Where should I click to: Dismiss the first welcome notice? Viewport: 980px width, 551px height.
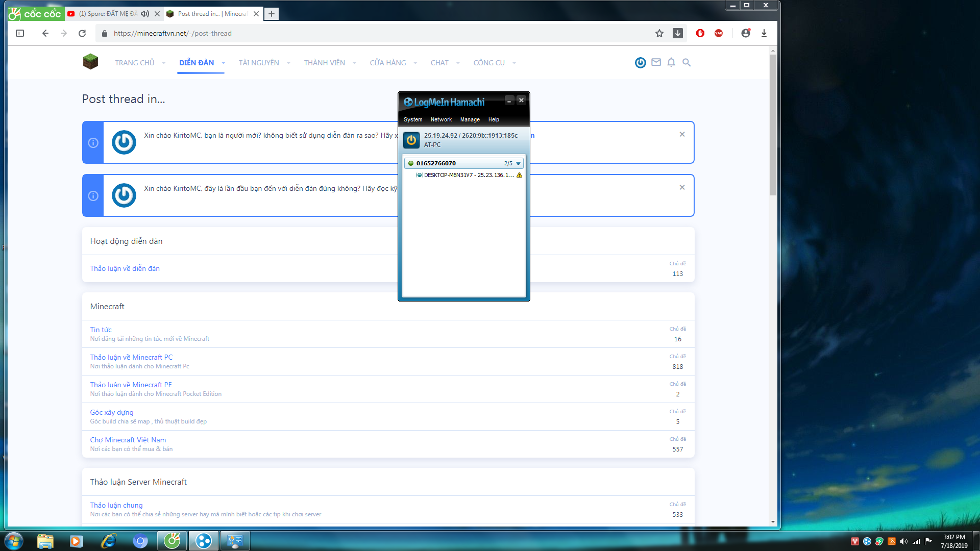pyautogui.click(x=682, y=134)
